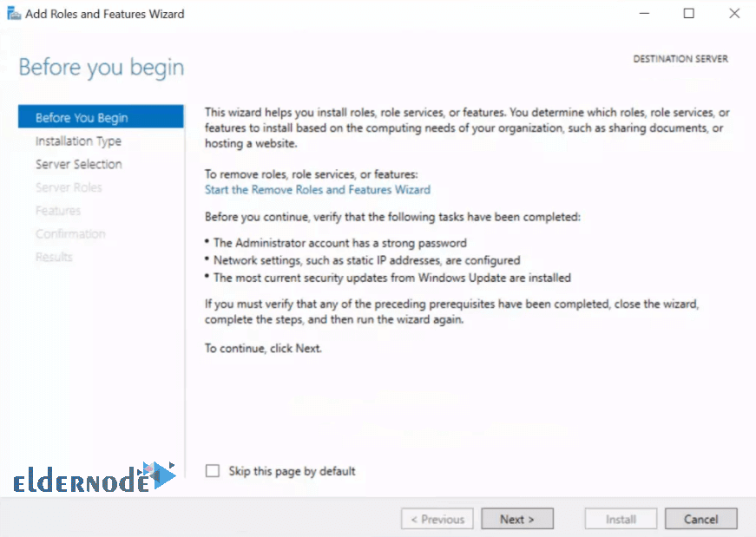Start the Remove Roles and Features Wizard
756x537 pixels.
pyautogui.click(x=318, y=189)
